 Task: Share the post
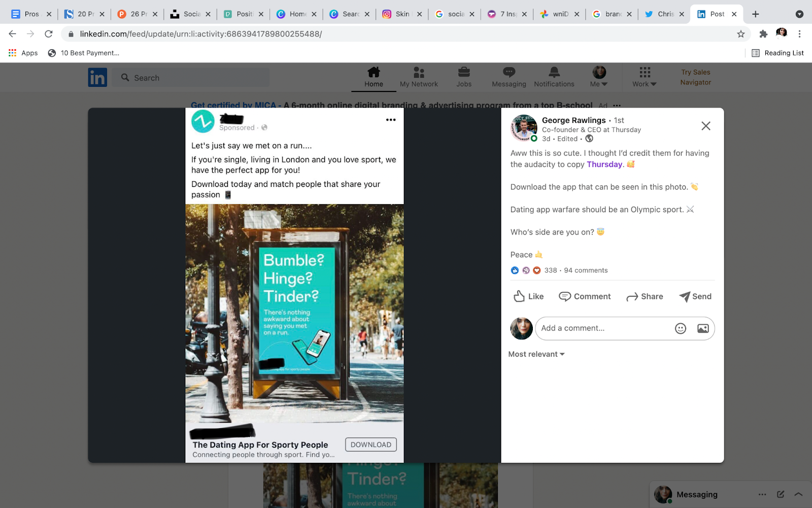645,296
